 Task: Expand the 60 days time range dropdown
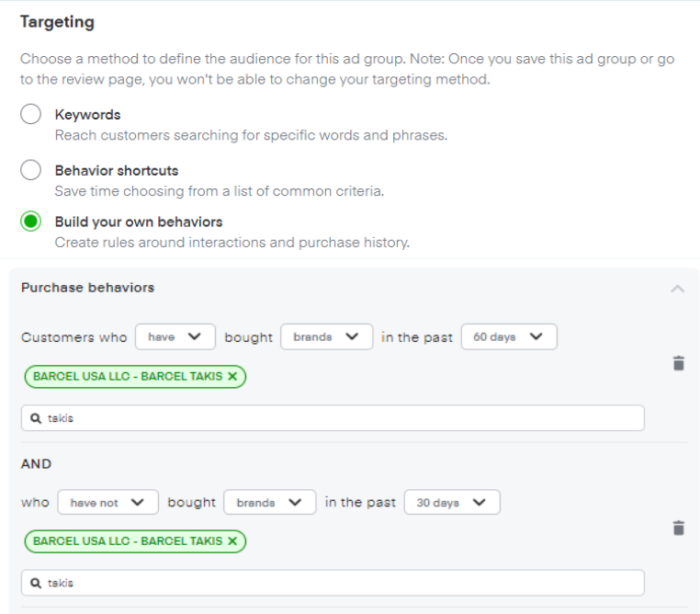pos(508,337)
